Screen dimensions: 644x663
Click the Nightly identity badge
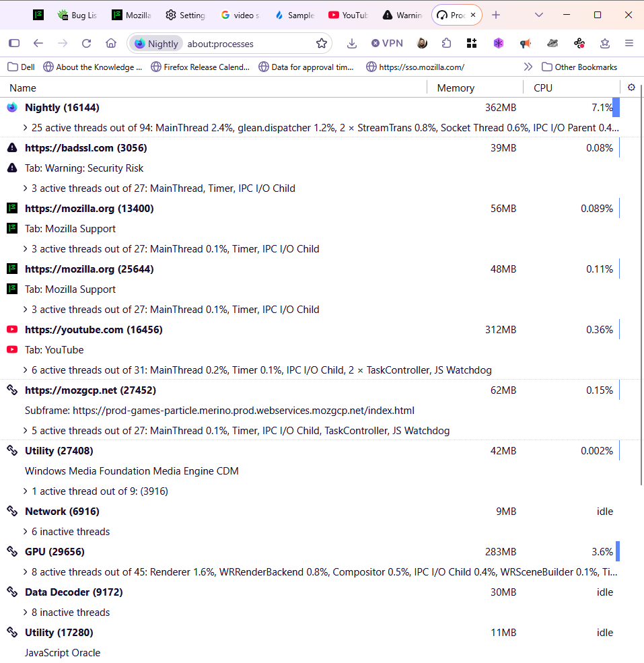pos(156,44)
